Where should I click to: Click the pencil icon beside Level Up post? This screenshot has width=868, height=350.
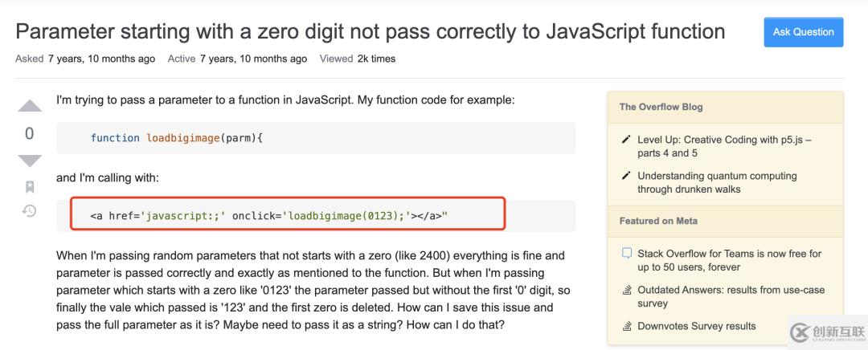pos(627,140)
